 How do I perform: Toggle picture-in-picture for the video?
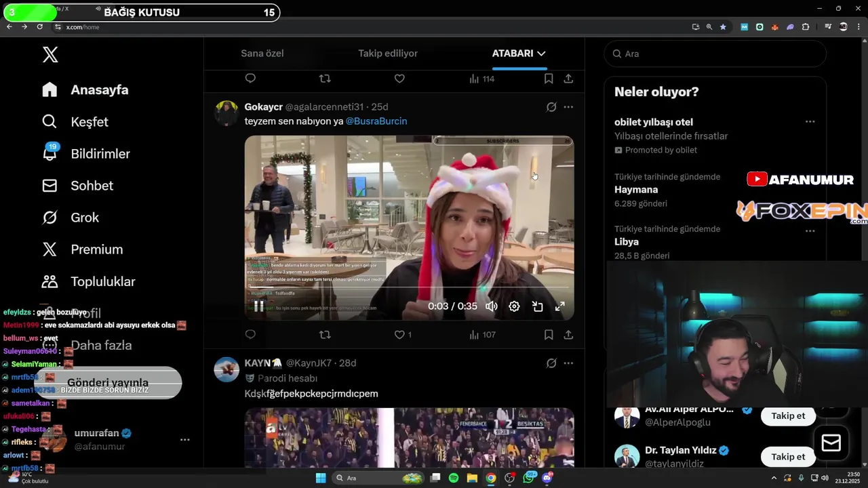pyautogui.click(x=537, y=306)
